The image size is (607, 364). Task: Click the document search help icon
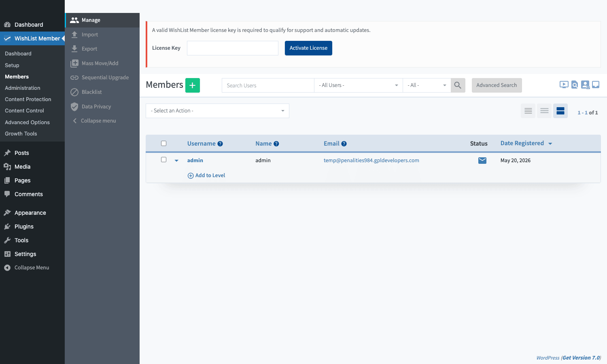tap(575, 85)
